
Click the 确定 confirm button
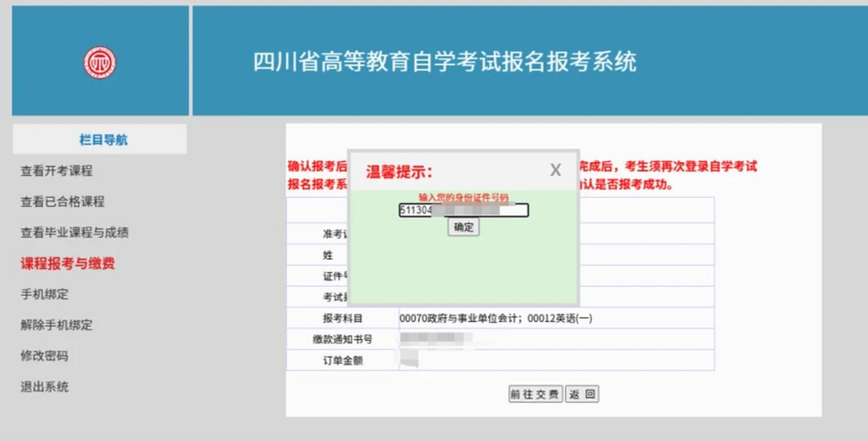click(462, 227)
